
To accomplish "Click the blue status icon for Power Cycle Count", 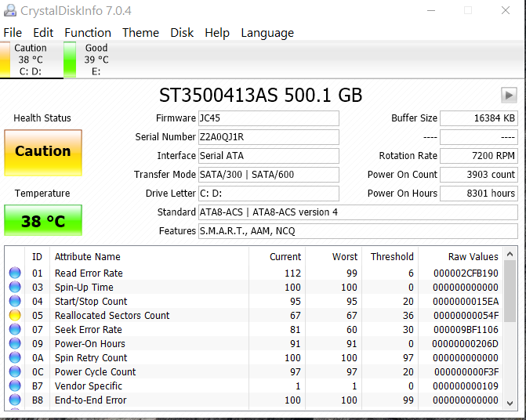I will [15, 372].
